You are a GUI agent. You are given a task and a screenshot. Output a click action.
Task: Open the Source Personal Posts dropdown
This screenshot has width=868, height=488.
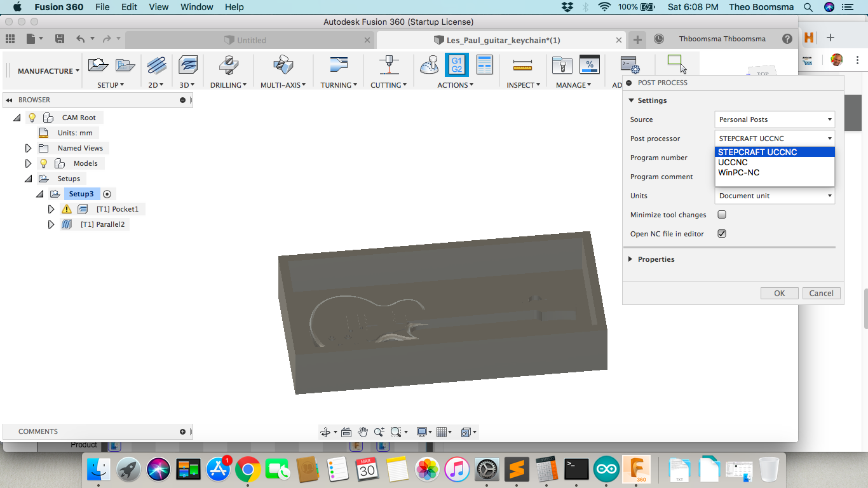775,119
